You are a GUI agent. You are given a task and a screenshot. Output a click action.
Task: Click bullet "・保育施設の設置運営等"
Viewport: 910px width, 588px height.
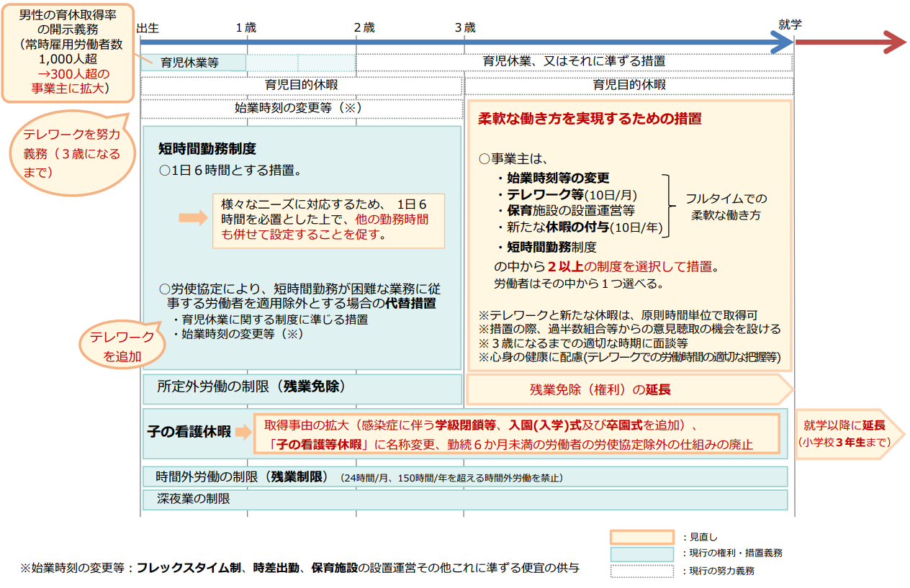pyautogui.click(x=564, y=211)
